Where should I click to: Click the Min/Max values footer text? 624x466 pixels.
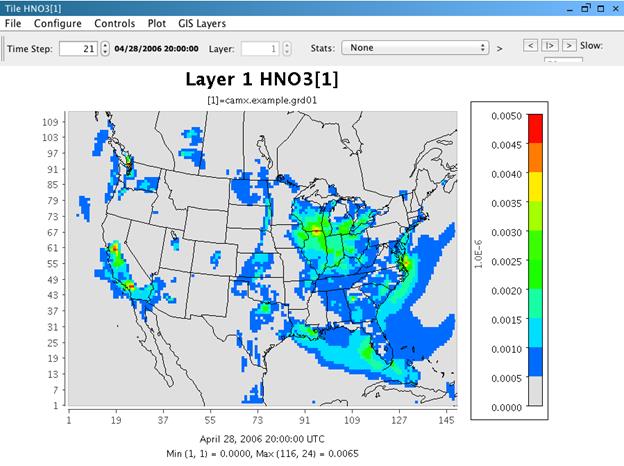click(x=262, y=454)
